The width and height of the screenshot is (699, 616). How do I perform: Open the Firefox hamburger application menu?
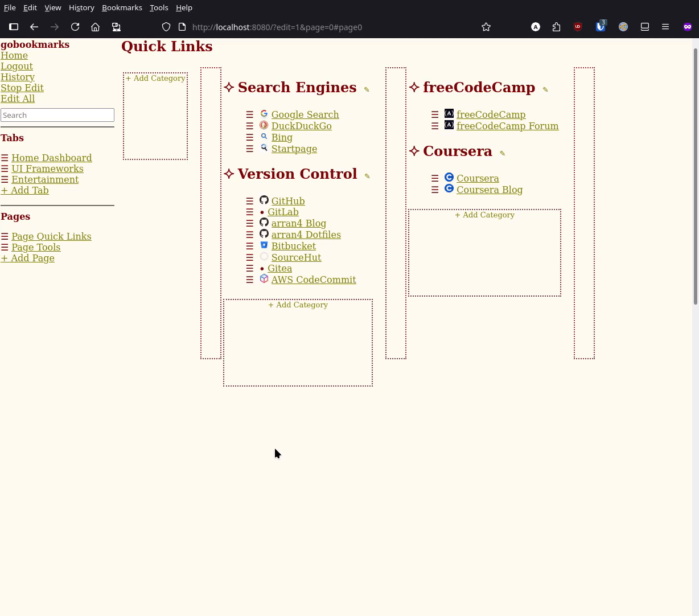coord(665,27)
